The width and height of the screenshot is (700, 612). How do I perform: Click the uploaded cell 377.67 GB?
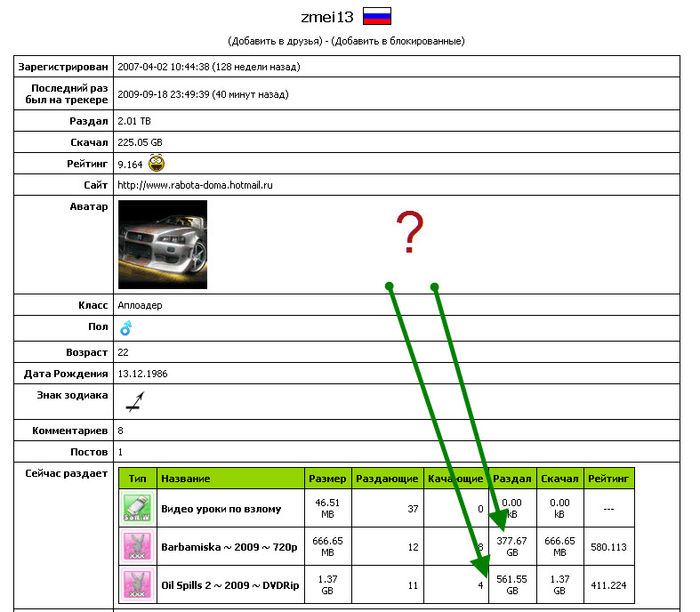pyautogui.click(x=512, y=546)
